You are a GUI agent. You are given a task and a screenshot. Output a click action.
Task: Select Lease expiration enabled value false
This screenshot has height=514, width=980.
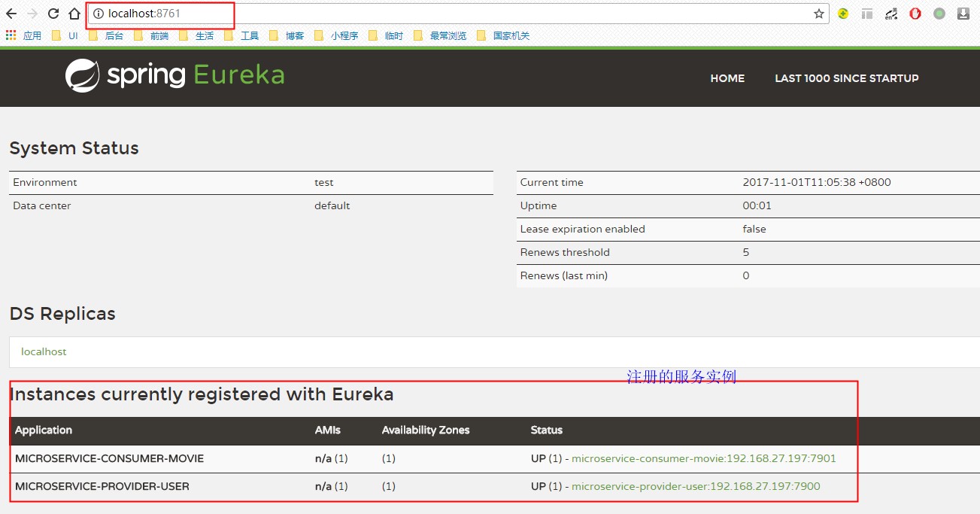pos(754,229)
